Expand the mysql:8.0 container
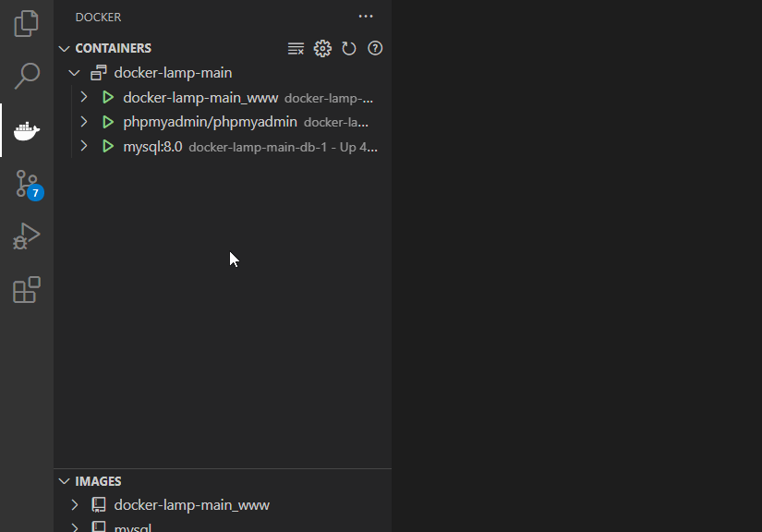 tap(84, 146)
